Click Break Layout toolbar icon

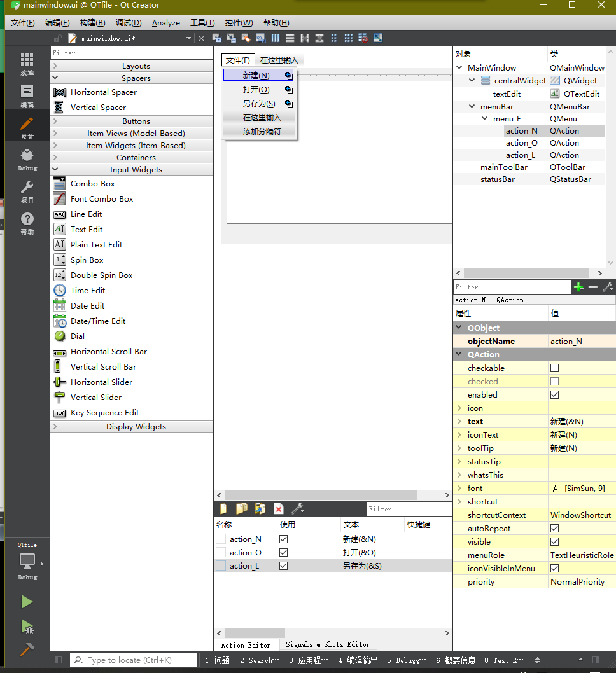[x=363, y=38]
